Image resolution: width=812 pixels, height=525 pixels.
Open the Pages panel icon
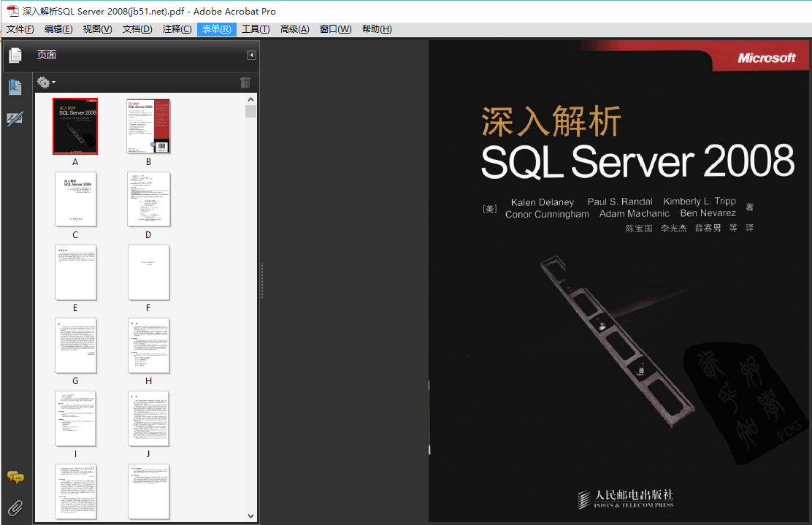click(x=15, y=55)
